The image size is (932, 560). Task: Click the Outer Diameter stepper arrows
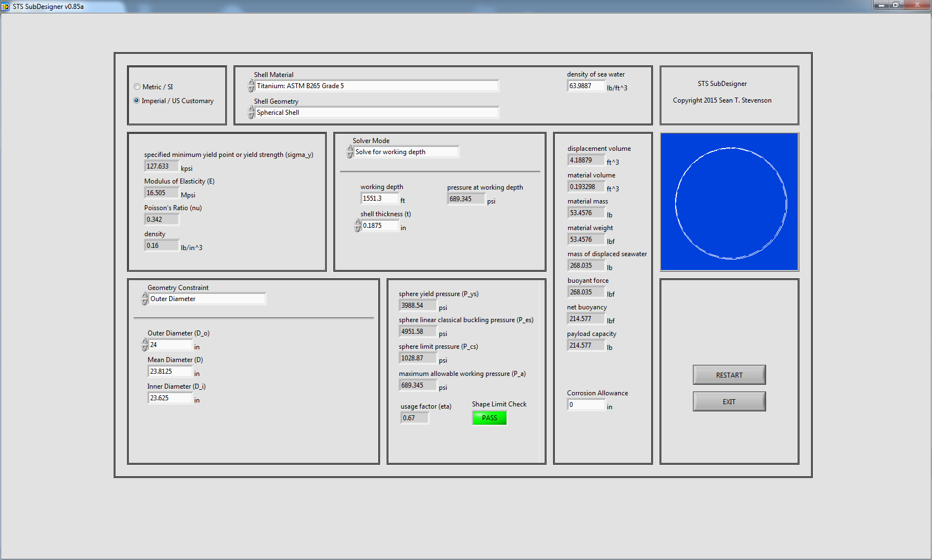145,345
